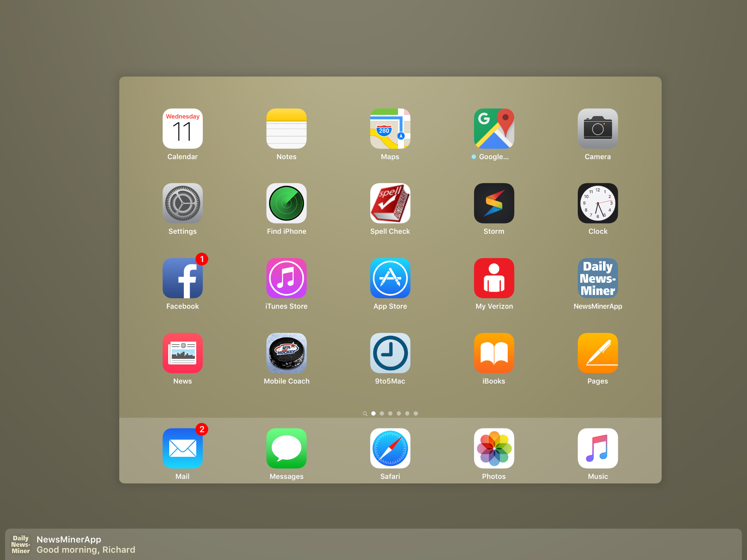The width and height of the screenshot is (747, 560).
Task: Open the Settings gear app
Action: [x=182, y=203]
